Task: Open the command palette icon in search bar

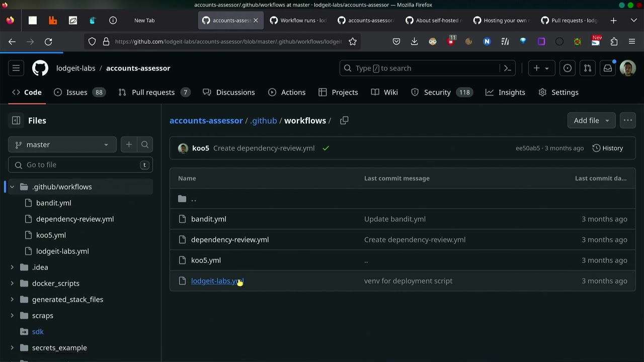Action: click(507, 68)
